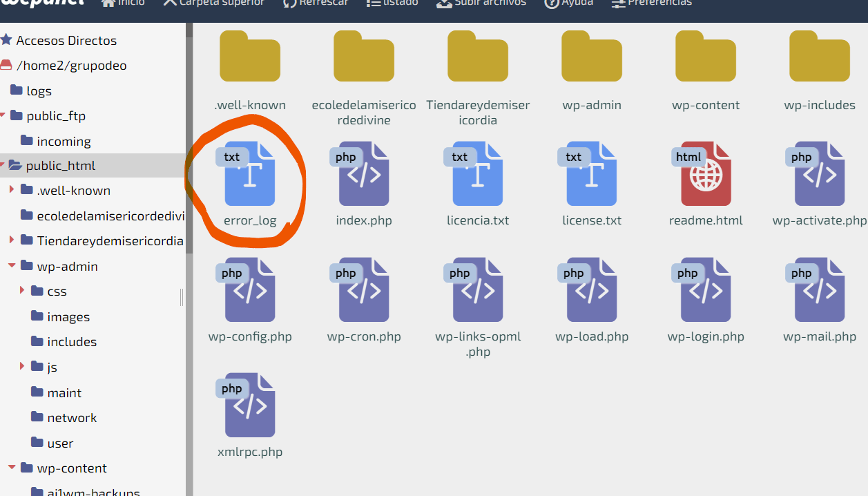Select network folder in tree
This screenshot has height=496, width=868.
[64, 417]
